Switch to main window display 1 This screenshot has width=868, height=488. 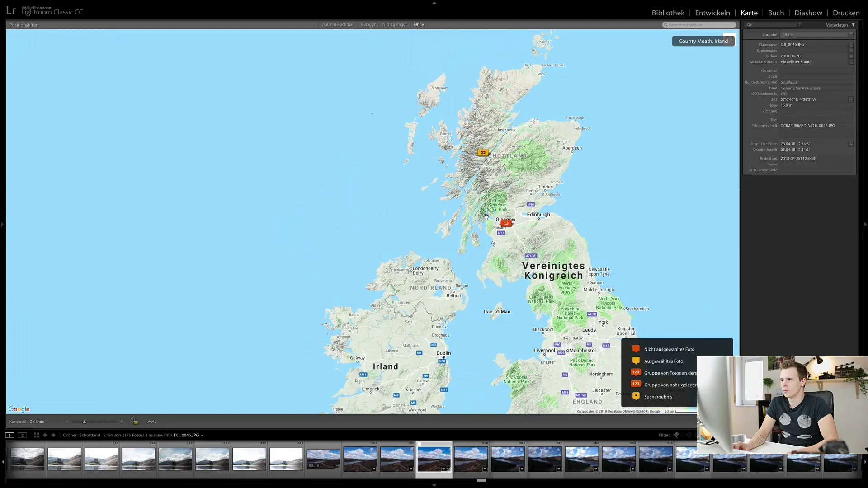[9, 435]
